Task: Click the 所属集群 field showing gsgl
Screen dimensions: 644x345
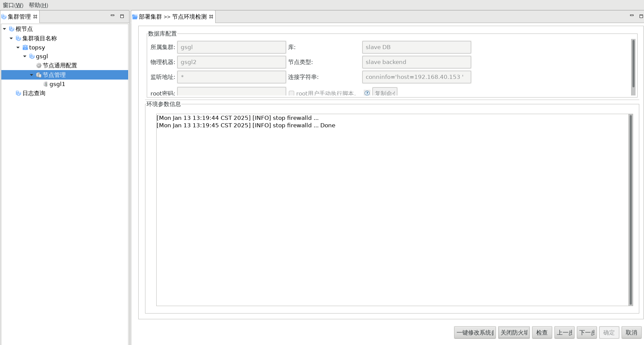Action: [232, 47]
